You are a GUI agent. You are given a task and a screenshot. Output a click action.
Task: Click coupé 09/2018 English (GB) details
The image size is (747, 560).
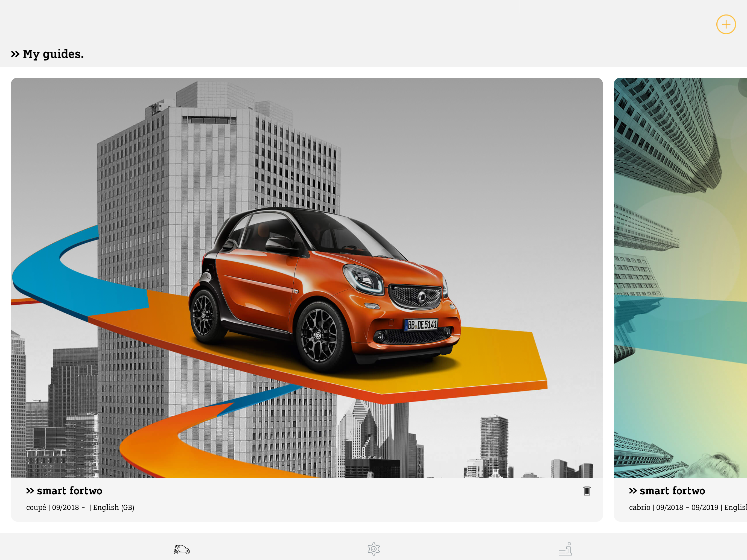tap(80, 507)
